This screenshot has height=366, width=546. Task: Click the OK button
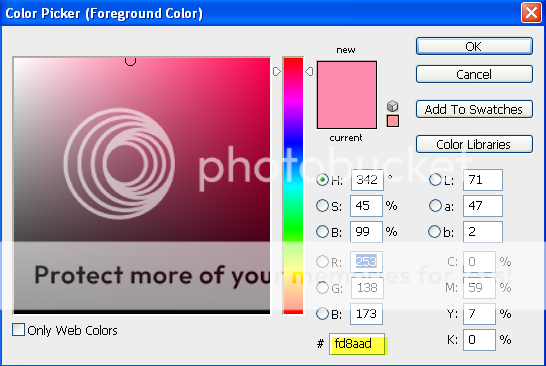[474, 46]
